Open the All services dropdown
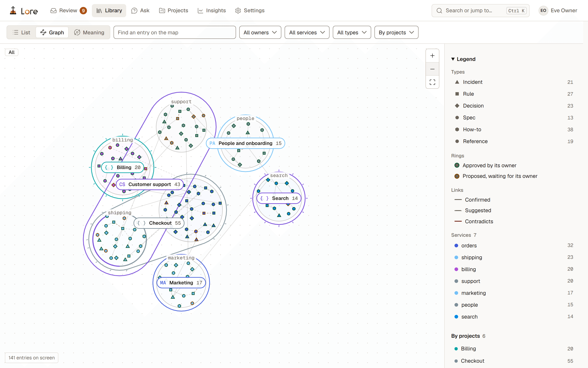 click(x=307, y=32)
